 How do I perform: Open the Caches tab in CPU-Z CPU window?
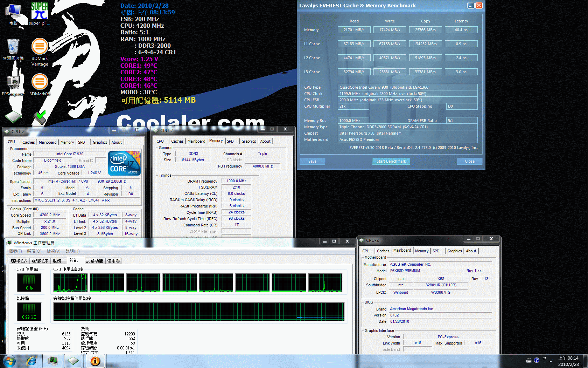click(28, 142)
